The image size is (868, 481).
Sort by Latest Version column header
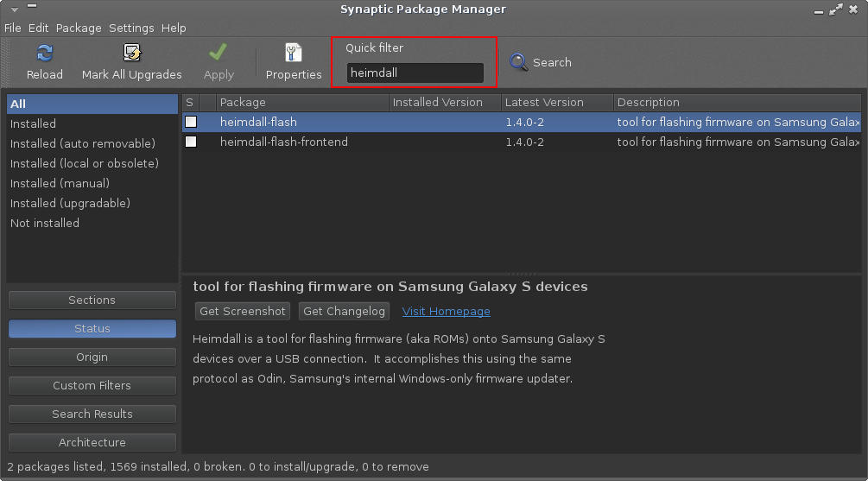(x=556, y=103)
